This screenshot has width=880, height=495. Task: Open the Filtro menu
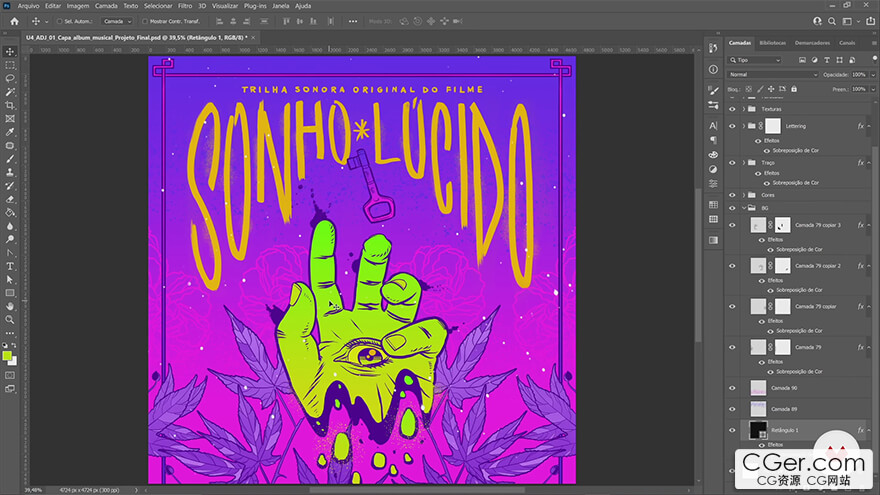point(185,6)
